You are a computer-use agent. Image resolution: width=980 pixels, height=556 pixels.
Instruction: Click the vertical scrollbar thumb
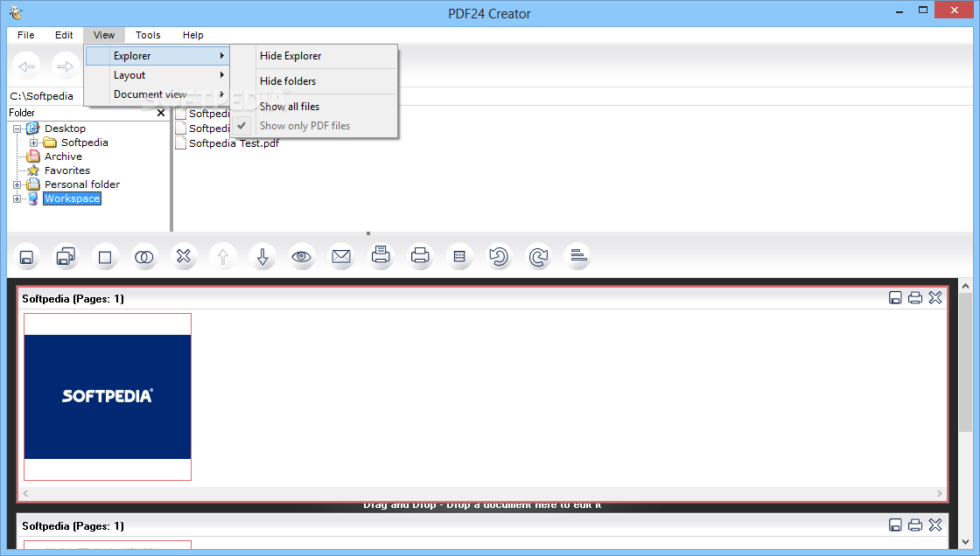click(x=966, y=362)
